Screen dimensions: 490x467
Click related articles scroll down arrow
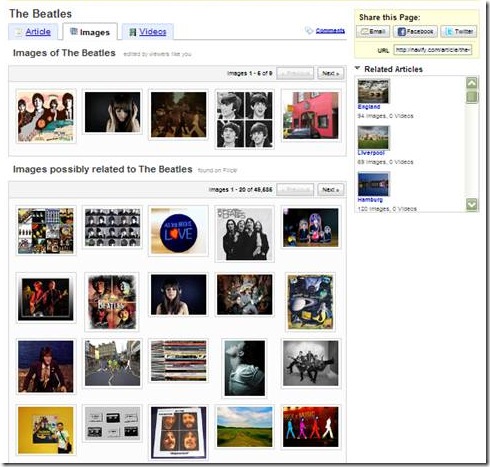pyautogui.click(x=472, y=204)
